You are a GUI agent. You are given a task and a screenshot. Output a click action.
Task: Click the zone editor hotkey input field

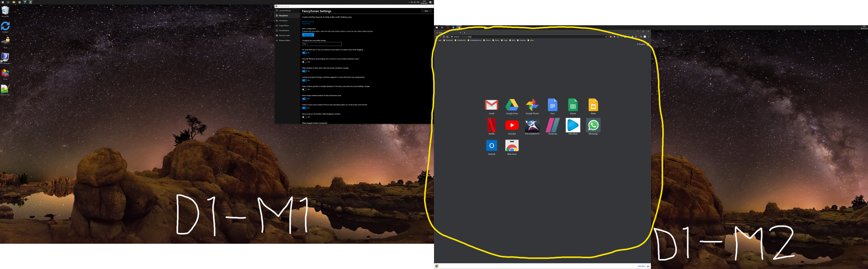321,44
